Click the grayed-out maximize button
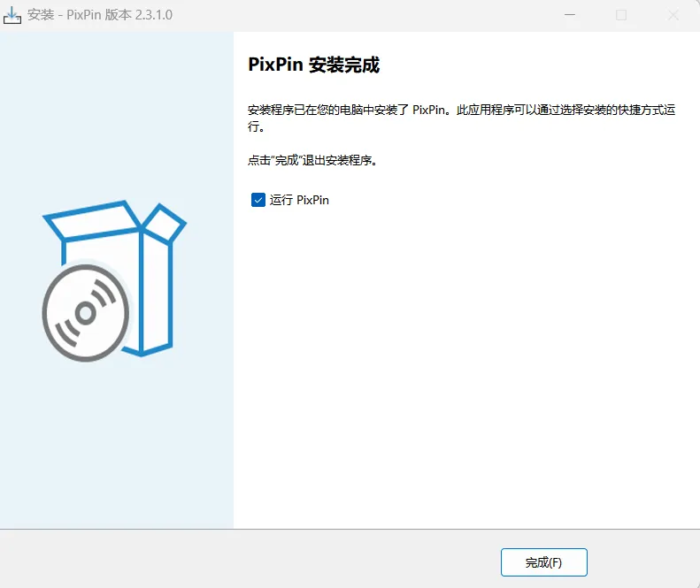This screenshot has height=588, width=700. click(621, 15)
